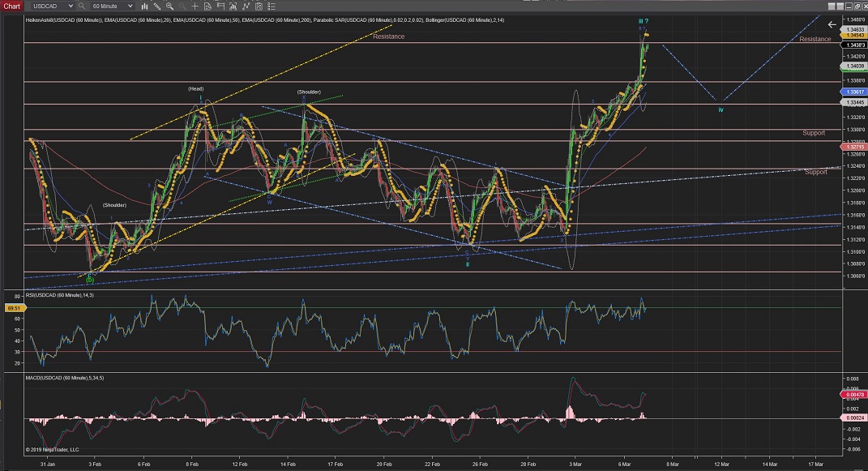
Task: Click the instrument search magnifier icon
Action: point(81,6)
